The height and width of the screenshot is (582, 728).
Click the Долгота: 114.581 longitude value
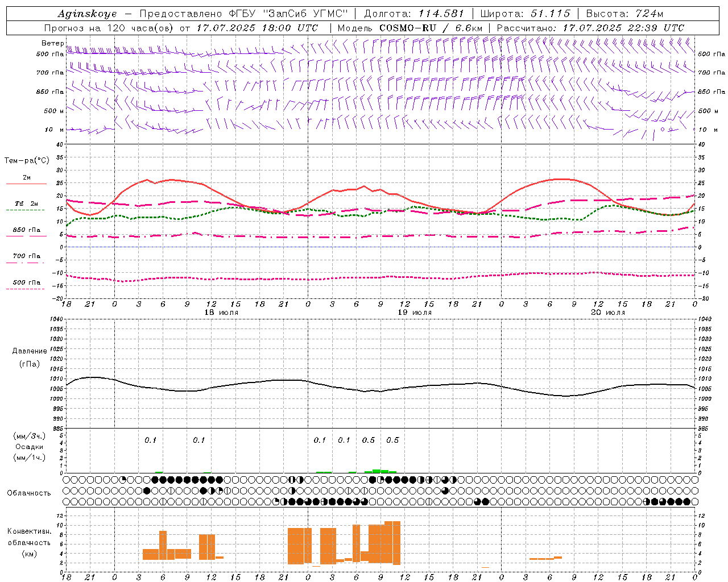click(414, 14)
